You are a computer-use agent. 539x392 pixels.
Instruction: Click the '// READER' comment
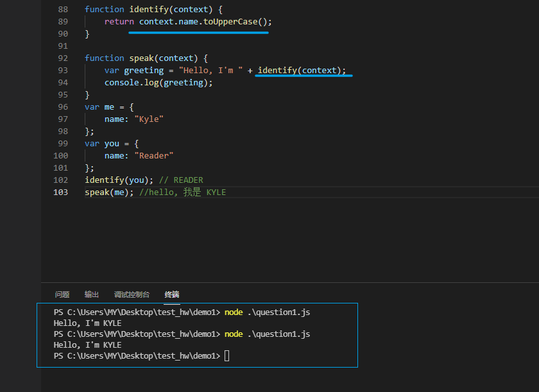point(181,180)
